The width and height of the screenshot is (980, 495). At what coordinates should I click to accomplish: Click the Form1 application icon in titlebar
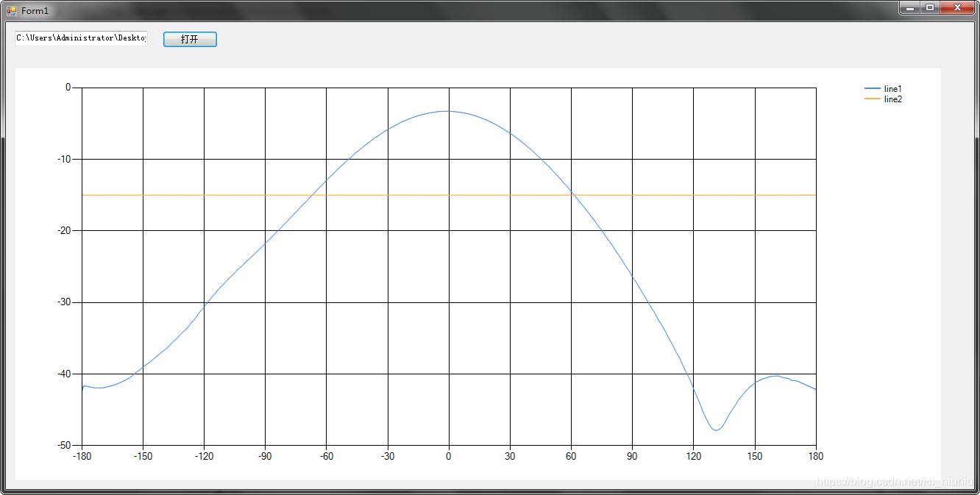12,10
